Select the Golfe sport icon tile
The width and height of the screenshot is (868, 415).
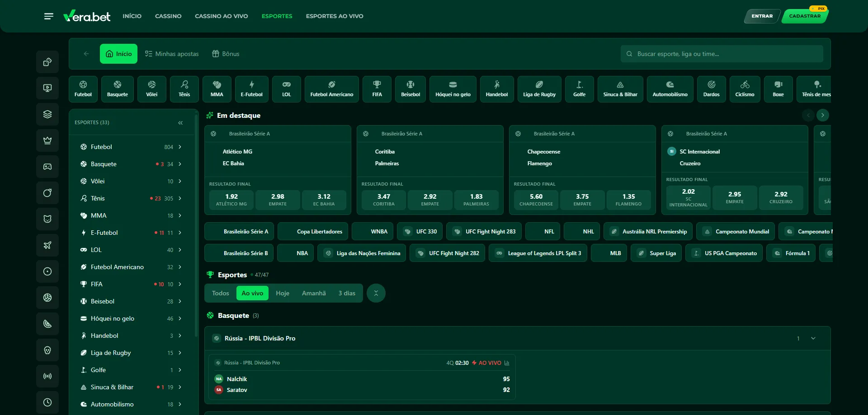[580, 89]
